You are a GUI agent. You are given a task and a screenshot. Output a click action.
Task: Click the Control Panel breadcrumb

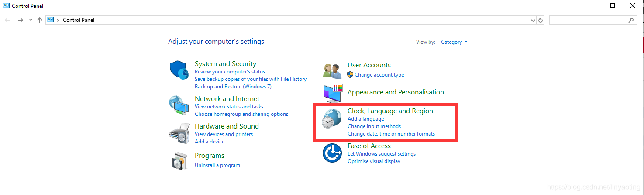(x=79, y=20)
